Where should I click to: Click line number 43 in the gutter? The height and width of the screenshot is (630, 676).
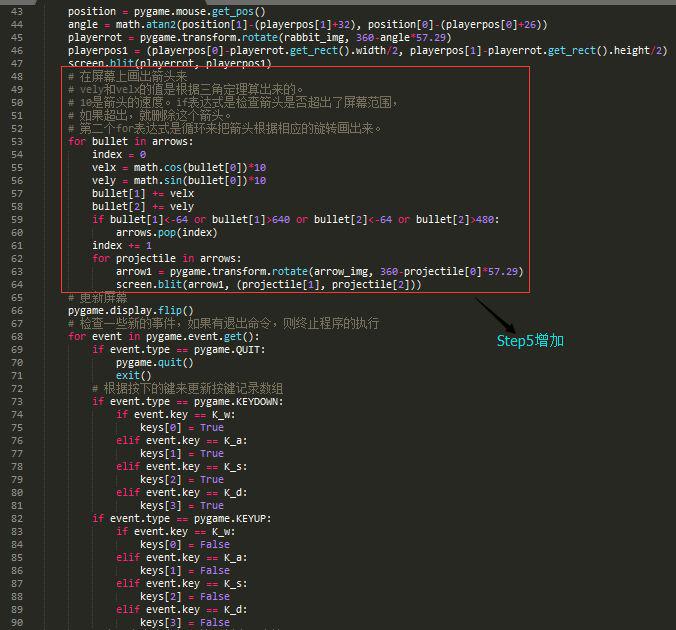17,12
